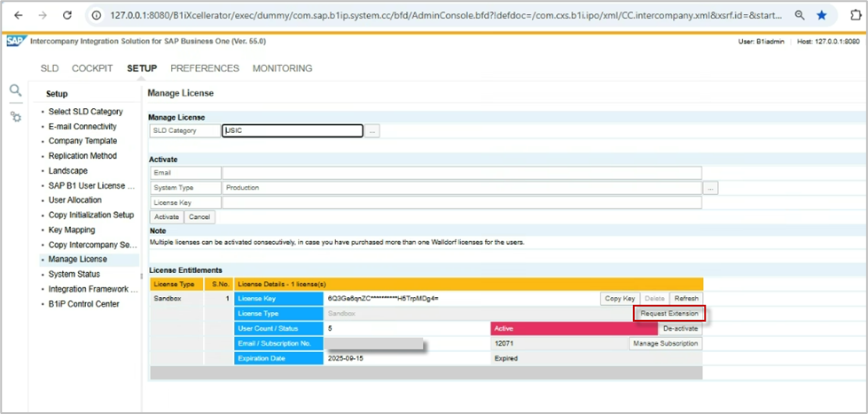This screenshot has height=414, width=868.
Task: Click the browser forward arrow
Action: [x=43, y=15]
